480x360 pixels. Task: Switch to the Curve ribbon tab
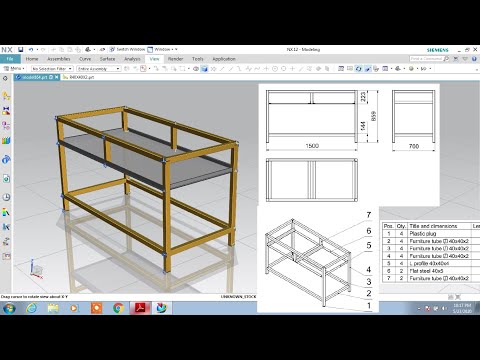coord(85,59)
